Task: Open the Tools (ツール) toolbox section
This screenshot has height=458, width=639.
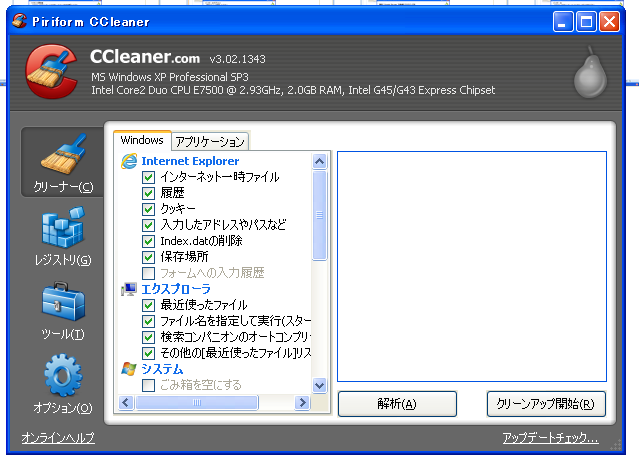Action: coord(63,311)
